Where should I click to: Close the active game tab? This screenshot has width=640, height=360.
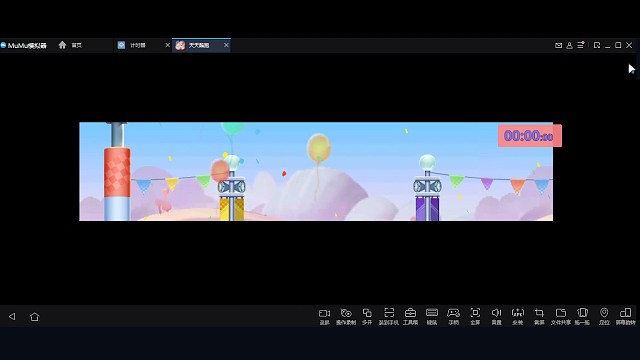click(x=226, y=45)
